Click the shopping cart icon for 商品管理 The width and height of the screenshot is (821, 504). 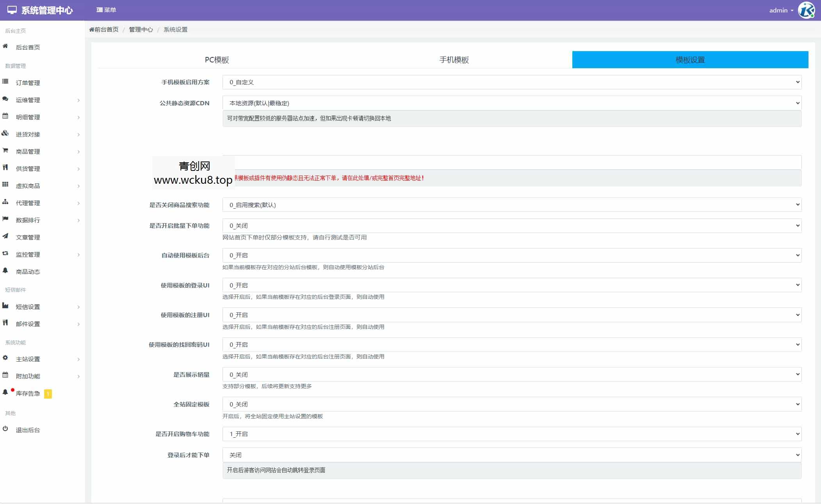coord(5,151)
